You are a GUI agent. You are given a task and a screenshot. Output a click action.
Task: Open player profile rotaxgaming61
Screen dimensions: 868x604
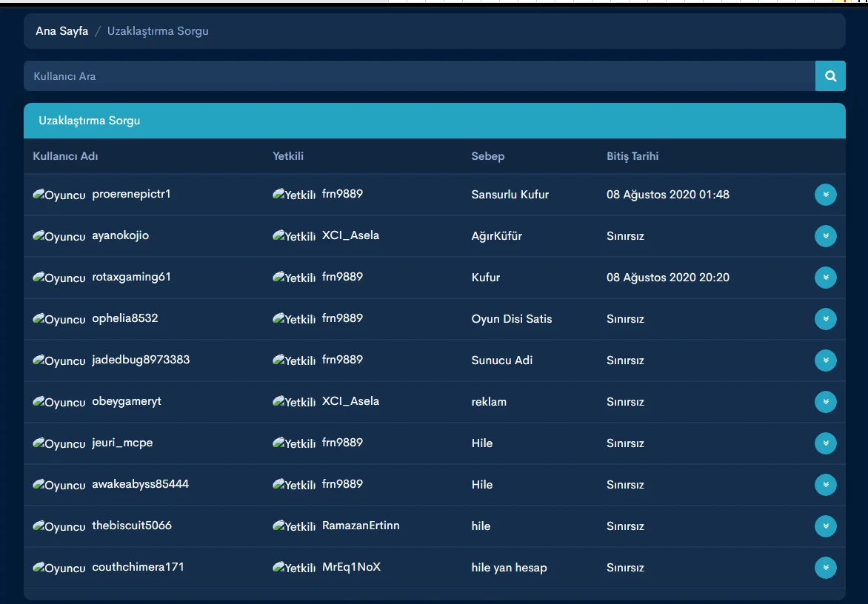pos(131,277)
